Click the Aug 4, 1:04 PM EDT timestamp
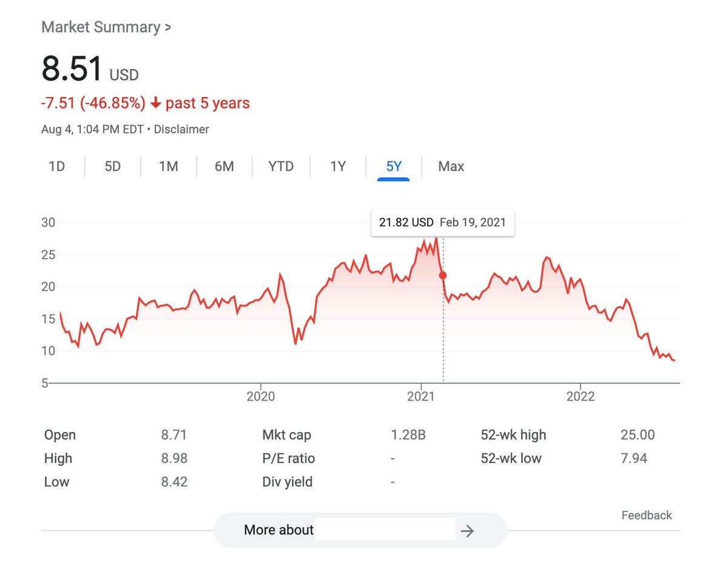Viewport: 728px width, 586px height. [x=92, y=129]
